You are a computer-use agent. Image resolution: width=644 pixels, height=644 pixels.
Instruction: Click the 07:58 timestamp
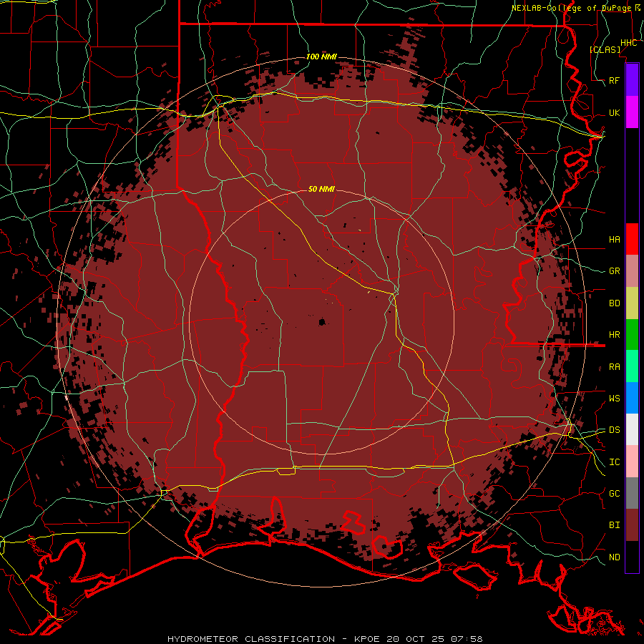[x=466, y=639]
